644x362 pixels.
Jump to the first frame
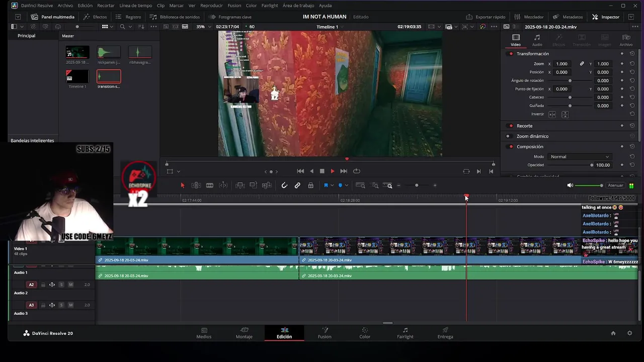[300, 171]
